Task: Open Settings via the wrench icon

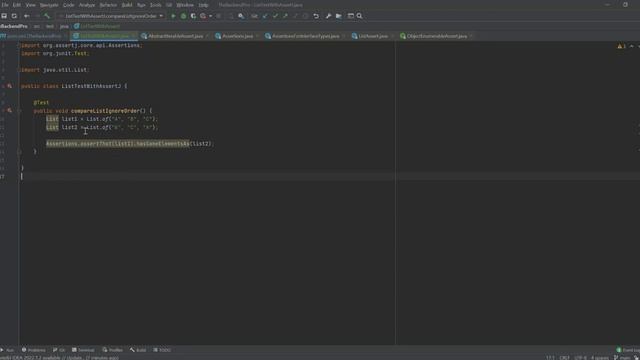Action: click(329, 16)
